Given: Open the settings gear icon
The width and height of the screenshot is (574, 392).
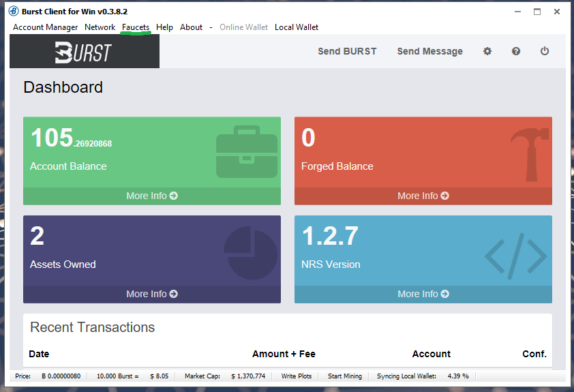Looking at the screenshot, I should click(x=487, y=51).
